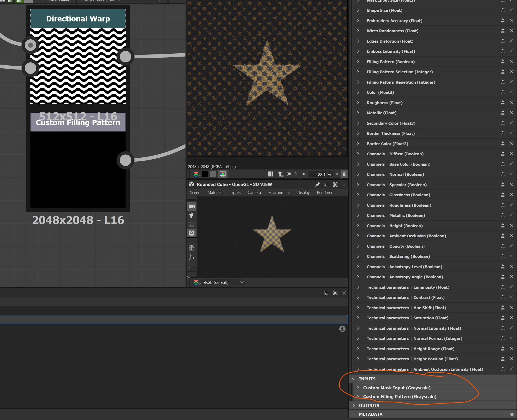Open the Materials menu in 3D view
517x420 pixels.
pyautogui.click(x=215, y=193)
